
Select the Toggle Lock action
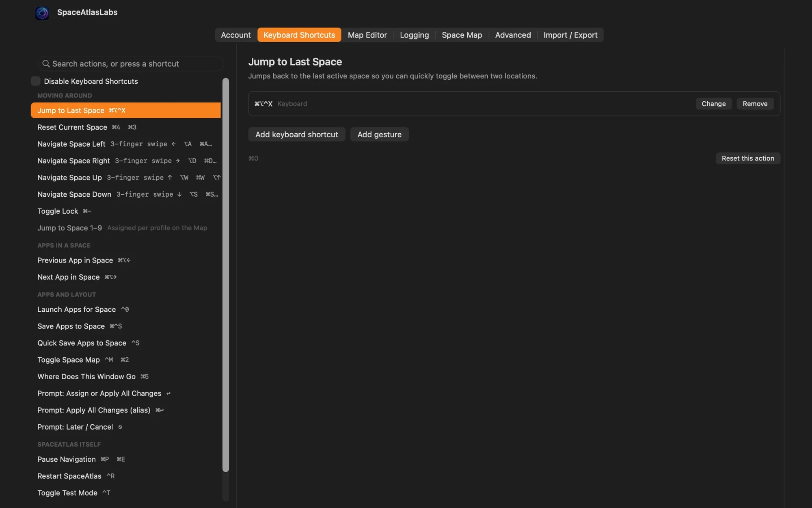pyautogui.click(x=126, y=211)
